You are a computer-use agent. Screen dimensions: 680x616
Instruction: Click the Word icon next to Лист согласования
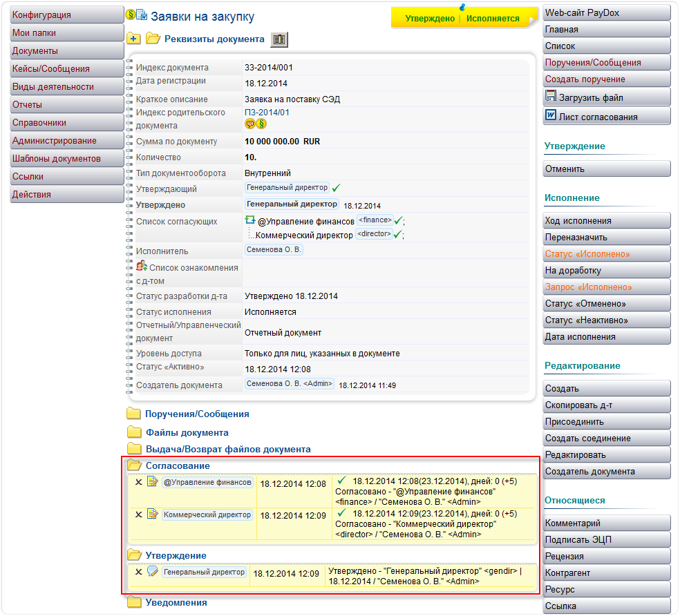click(x=551, y=116)
